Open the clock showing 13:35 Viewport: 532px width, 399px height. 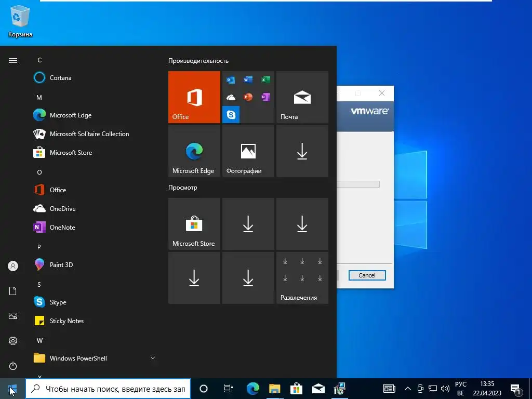click(x=487, y=389)
